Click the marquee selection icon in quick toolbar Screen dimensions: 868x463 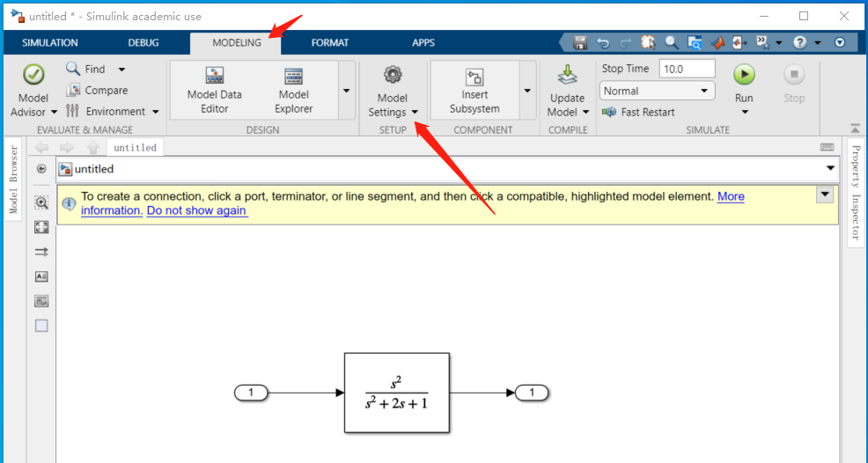pos(648,42)
